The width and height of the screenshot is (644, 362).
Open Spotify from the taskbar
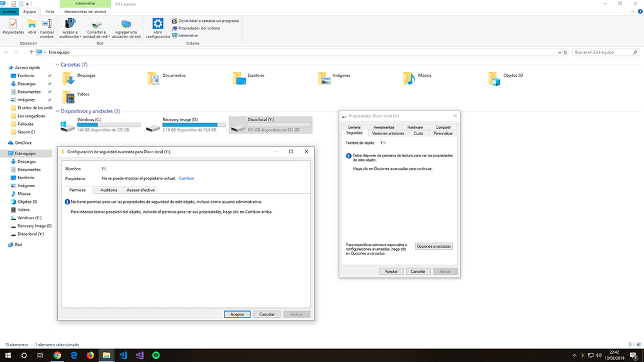156,355
